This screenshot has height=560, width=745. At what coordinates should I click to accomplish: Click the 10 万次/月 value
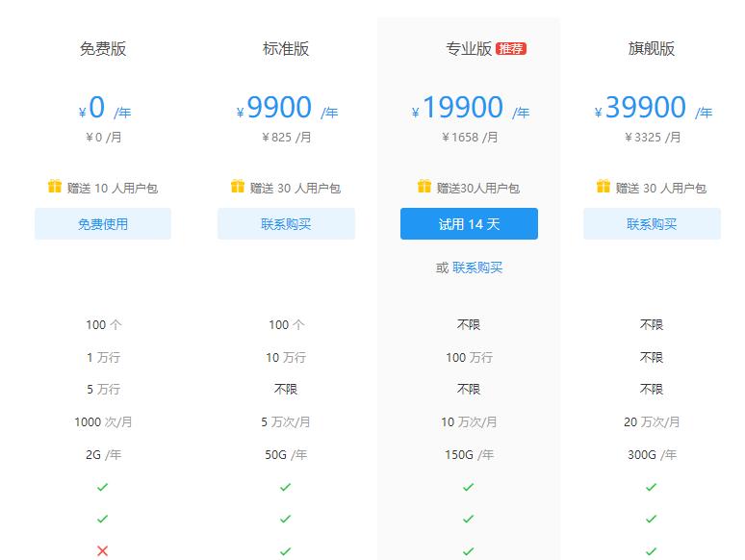tap(469, 421)
